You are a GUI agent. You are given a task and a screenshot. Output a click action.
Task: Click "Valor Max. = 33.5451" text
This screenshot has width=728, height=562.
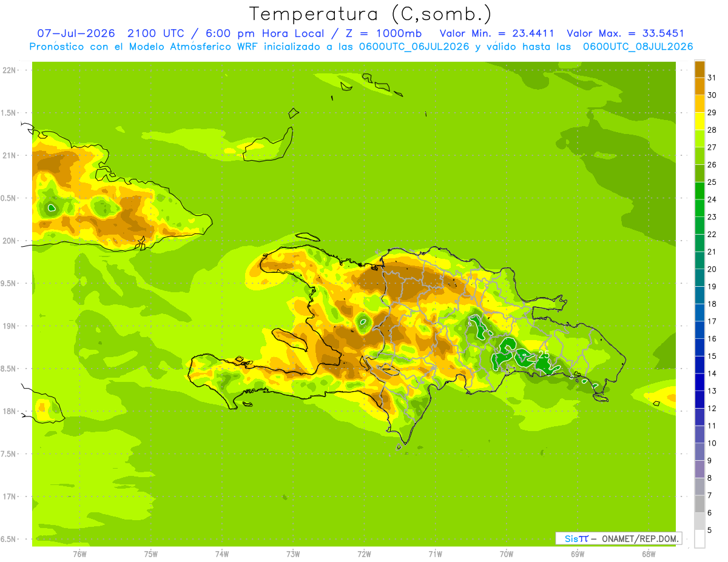click(625, 33)
